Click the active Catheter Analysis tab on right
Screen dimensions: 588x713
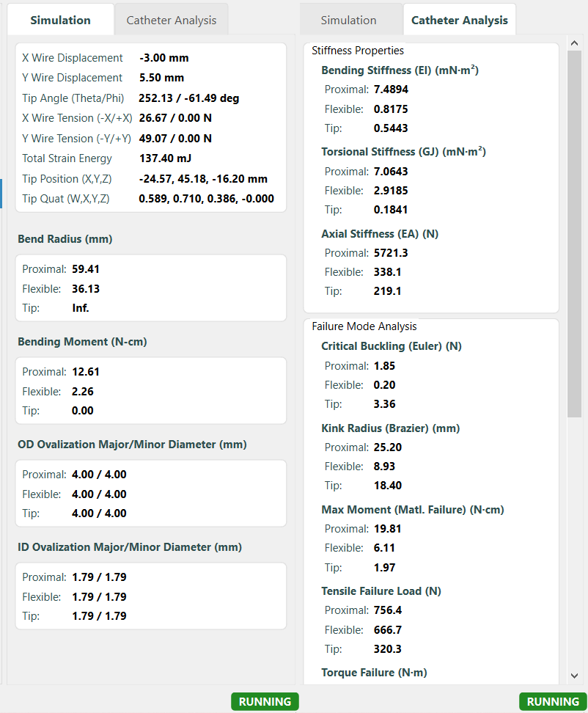pyautogui.click(x=459, y=20)
